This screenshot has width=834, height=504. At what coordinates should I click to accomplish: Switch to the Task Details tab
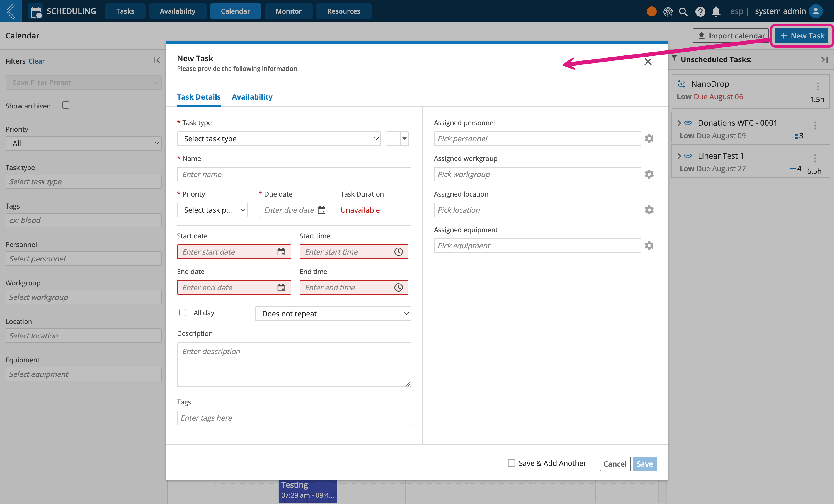[199, 96]
